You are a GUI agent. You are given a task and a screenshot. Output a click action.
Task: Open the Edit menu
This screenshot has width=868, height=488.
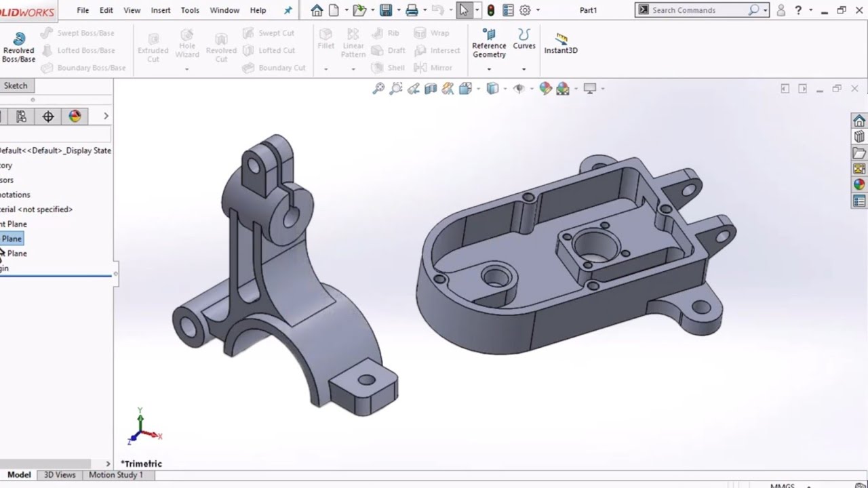106,10
